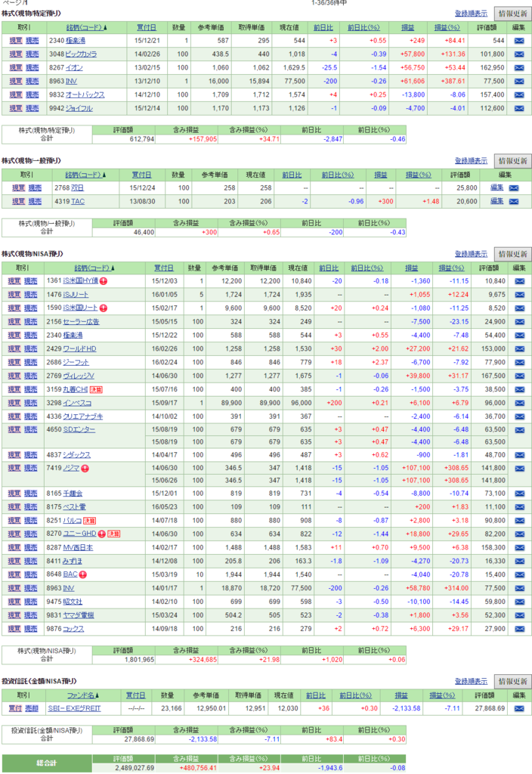Click 現売 link for 2768 双日

(x=35, y=188)
